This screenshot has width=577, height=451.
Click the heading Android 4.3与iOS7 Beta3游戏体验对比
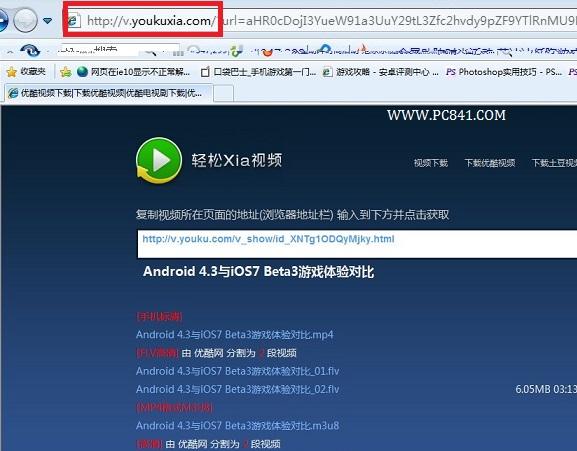[x=259, y=272]
